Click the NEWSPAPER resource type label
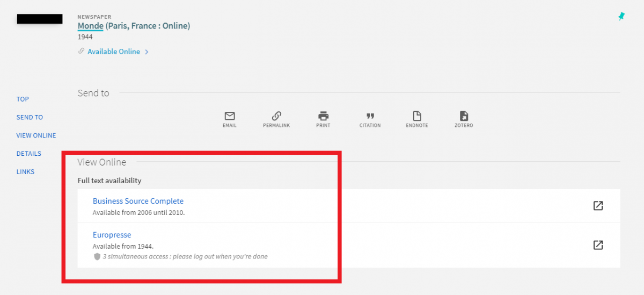Image resolution: width=644 pixels, height=295 pixels. tap(94, 17)
